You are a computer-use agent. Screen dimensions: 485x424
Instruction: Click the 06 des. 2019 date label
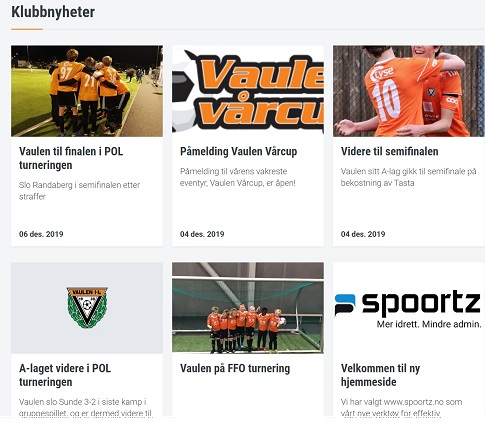pyautogui.click(x=41, y=234)
